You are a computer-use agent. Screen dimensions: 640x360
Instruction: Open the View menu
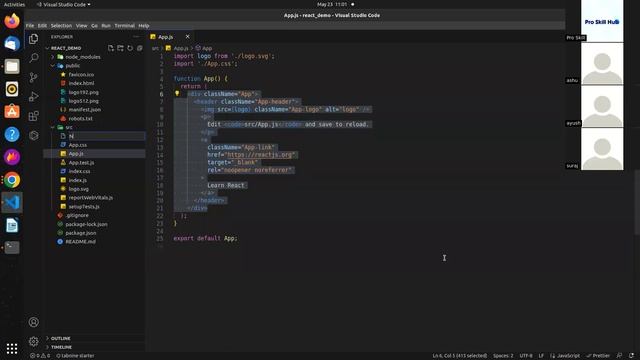click(82, 25)
